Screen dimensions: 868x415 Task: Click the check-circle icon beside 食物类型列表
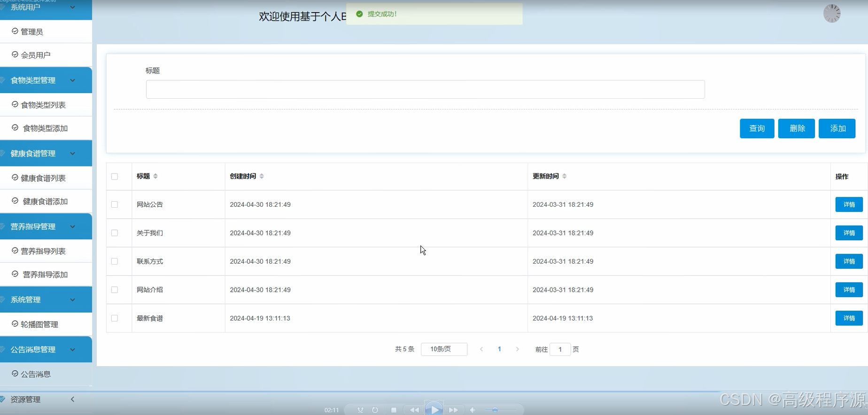pyautogui.click(x=15, y=104)
